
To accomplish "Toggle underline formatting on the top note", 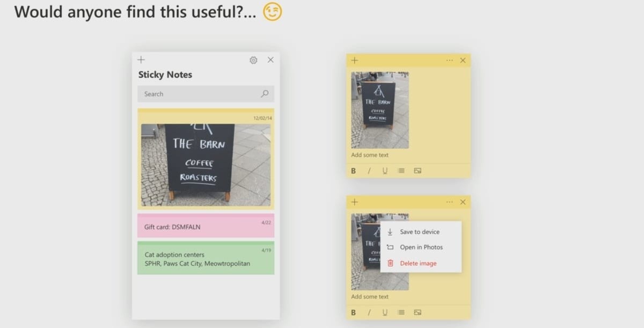I will 385,170.
